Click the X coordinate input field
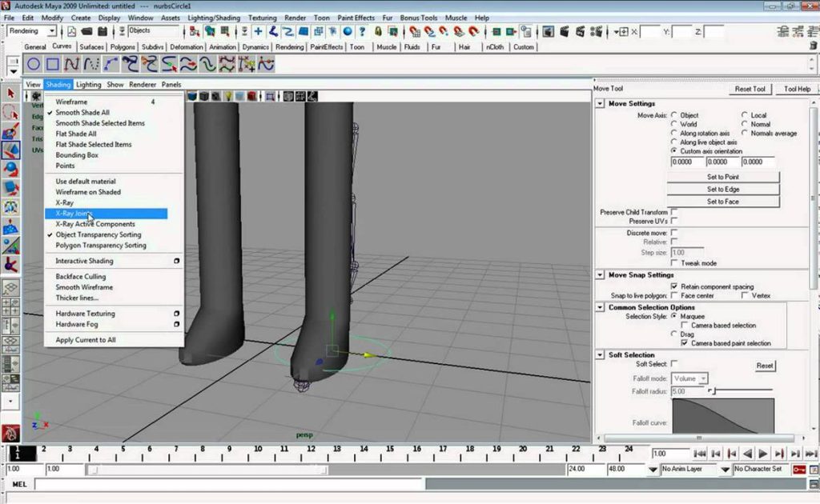The width and height of the screenshot is (820, 504). coord(650,32)
